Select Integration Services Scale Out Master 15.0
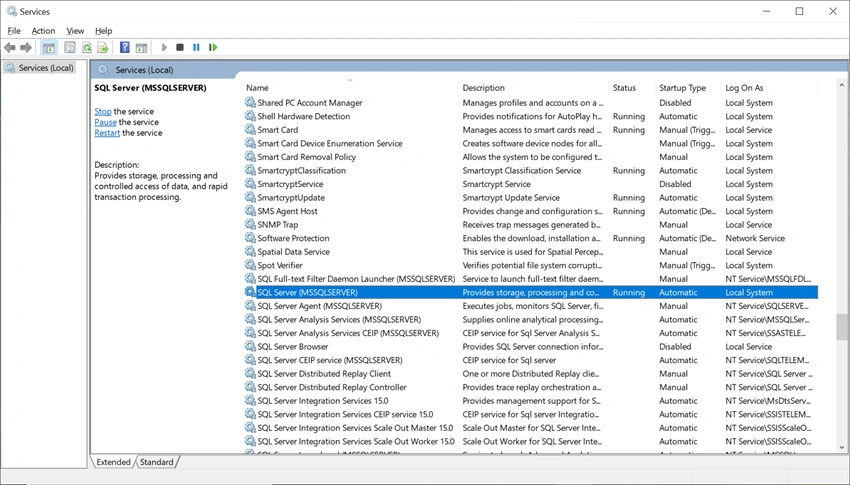The height and width of the screenshot is (485, 850). coord(530,428)
